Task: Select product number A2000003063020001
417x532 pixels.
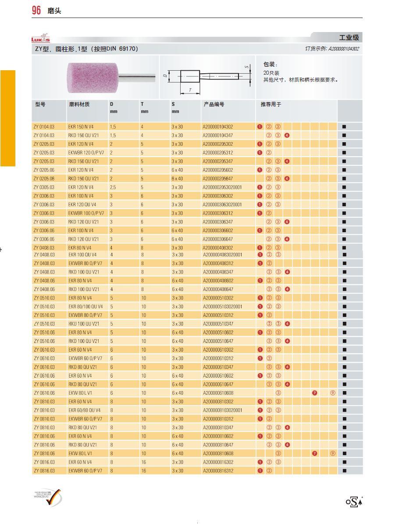Action: pos(222,205)
